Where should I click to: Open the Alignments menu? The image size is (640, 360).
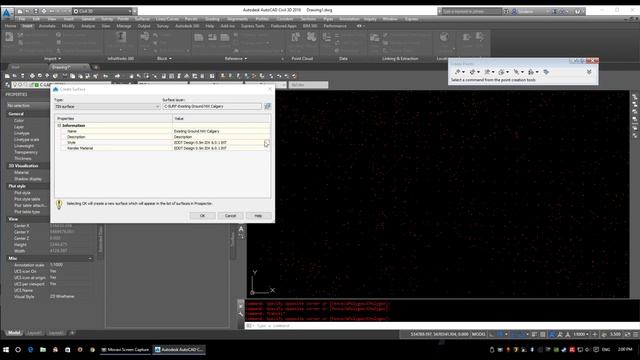coord(237,19)
